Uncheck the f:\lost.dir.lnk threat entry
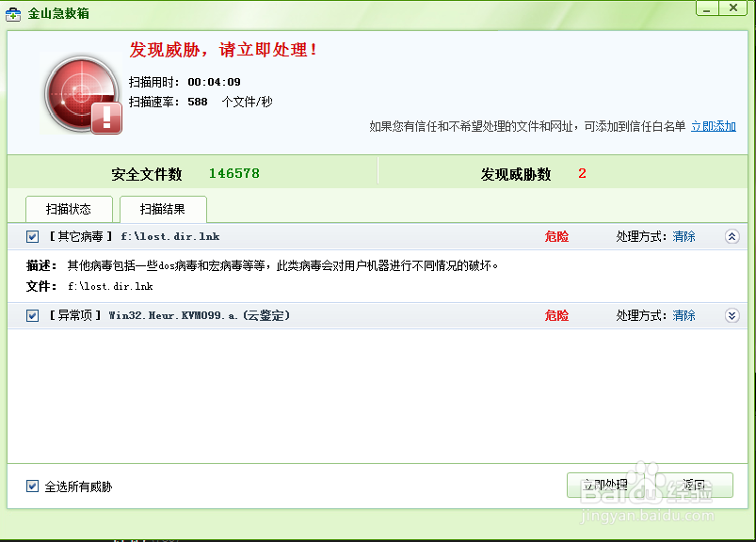This screenshot has height=542, width=756. pyautogui.click(x=31, y=236)
